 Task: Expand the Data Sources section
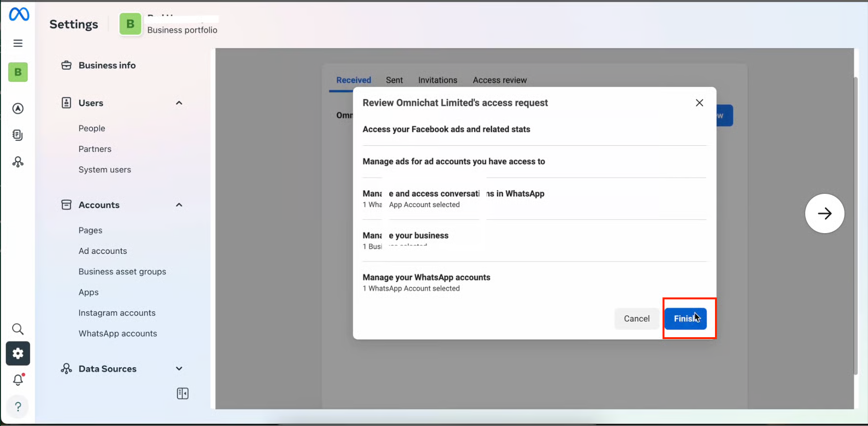pyautogui.click(x=179, y=369)
